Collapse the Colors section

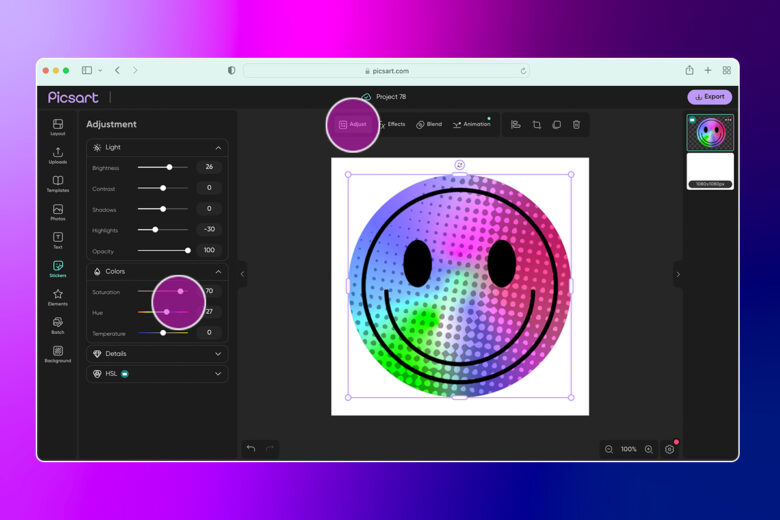pyautogui.click(x=218, y=272)
